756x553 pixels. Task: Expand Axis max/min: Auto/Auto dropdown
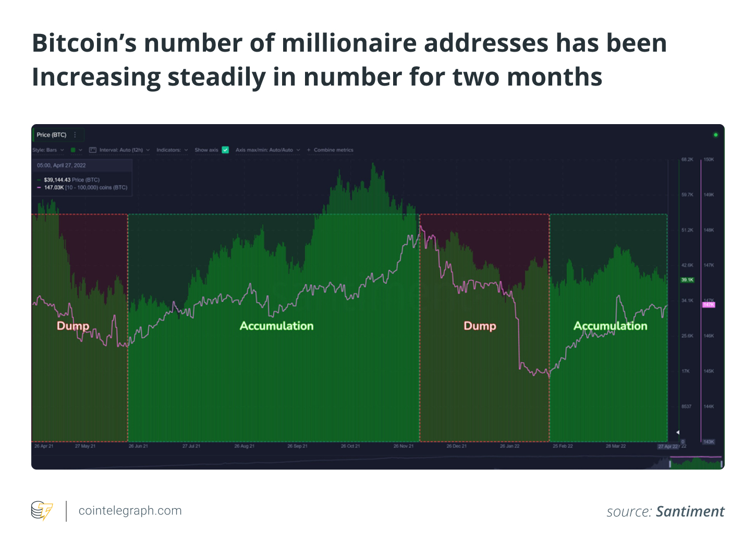coord(267,150)
